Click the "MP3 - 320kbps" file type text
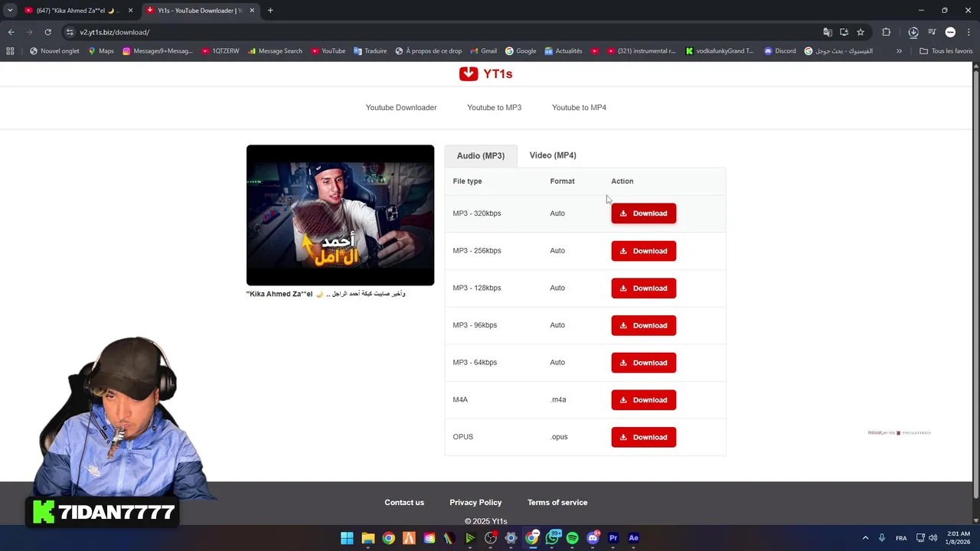 477,214
